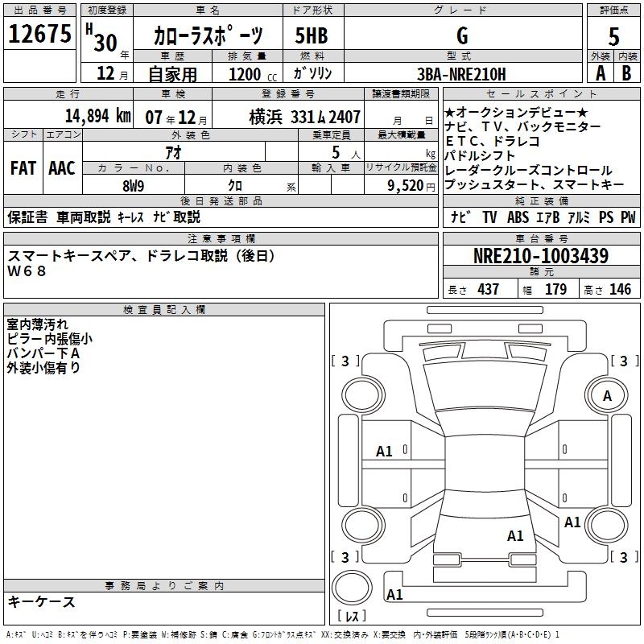Click grade value G
Image resolution: width=644 pixels, height=644 pixels.
point(462,35)
